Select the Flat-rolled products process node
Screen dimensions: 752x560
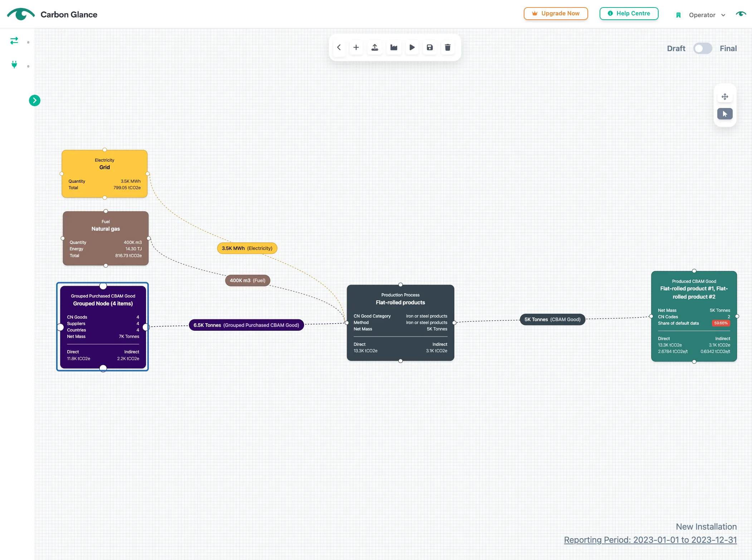click(400, 323)
